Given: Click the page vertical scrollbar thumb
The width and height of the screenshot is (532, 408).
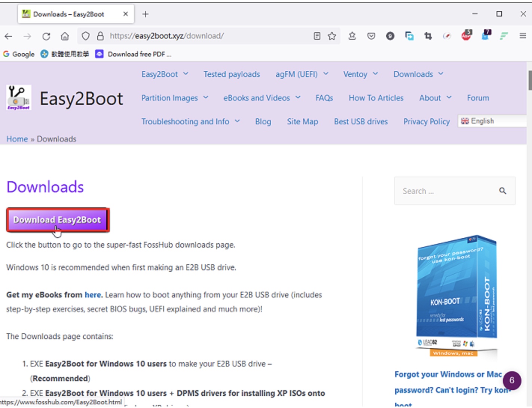Looking at the screenshot, I should click(530, 80).
